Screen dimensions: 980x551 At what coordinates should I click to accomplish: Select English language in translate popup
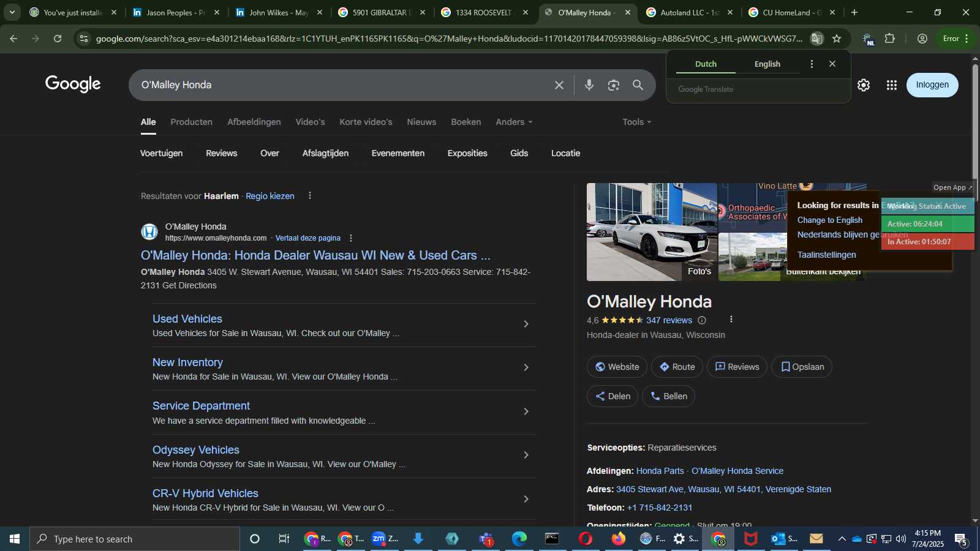[767, 64]
